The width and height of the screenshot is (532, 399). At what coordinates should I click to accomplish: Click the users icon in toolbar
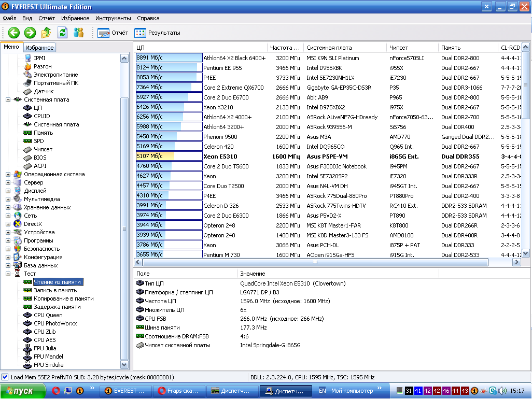(x=79, y=33)
